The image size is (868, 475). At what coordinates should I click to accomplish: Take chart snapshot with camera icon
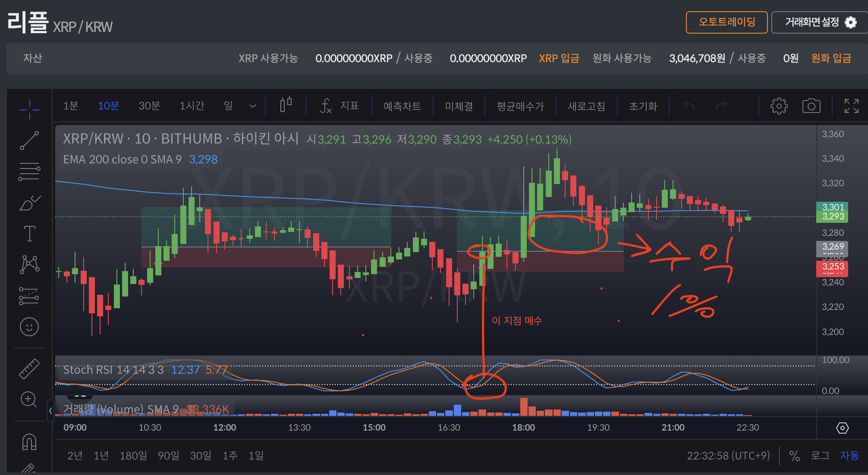811,106
